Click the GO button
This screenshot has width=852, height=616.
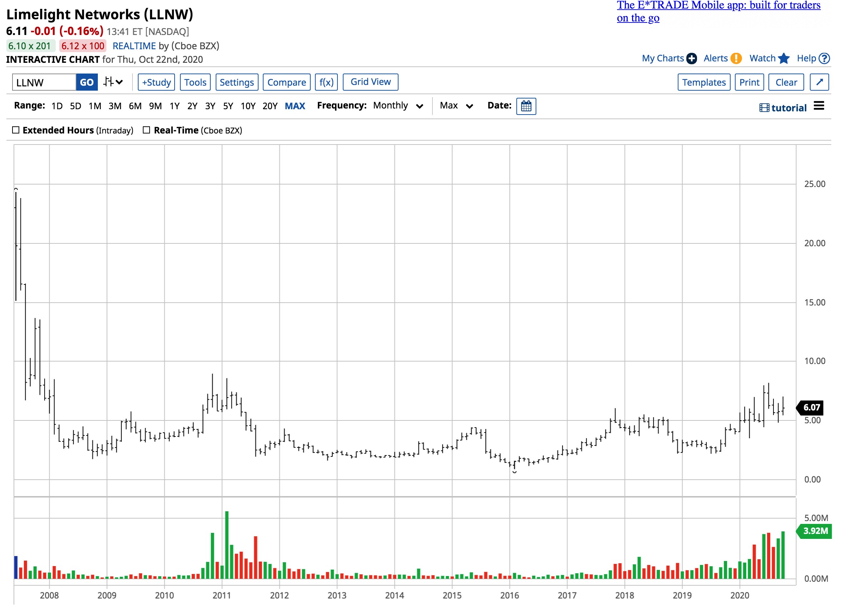point(87,82)
